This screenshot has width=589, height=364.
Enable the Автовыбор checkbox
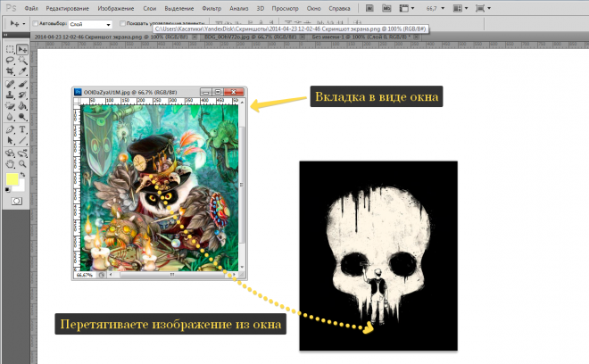tap(36, 24)
